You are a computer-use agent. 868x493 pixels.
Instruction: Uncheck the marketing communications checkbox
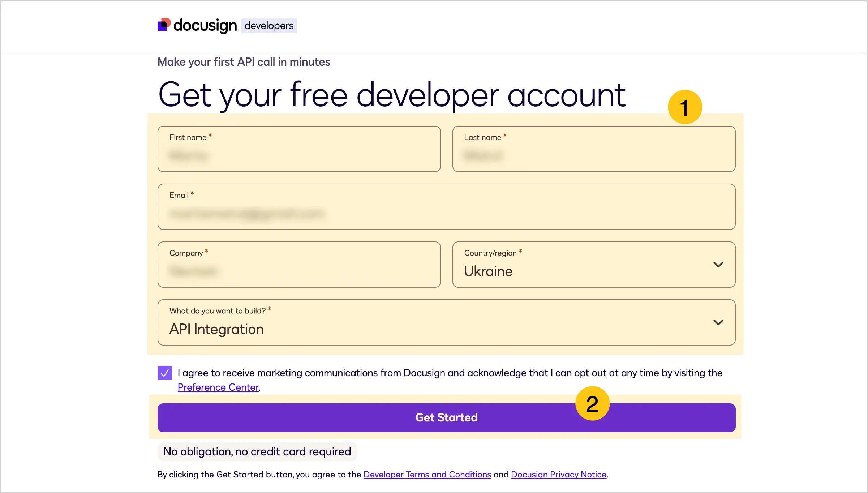coord(165,373)
